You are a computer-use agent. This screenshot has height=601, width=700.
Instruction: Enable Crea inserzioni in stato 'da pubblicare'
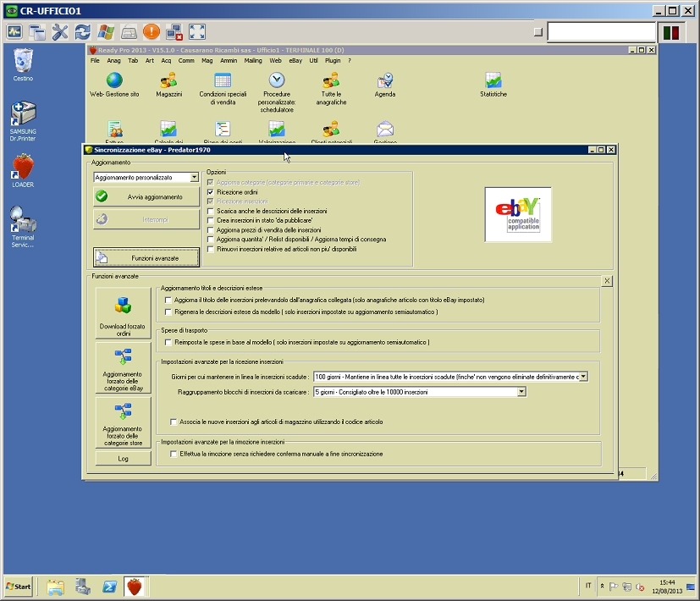210,221
